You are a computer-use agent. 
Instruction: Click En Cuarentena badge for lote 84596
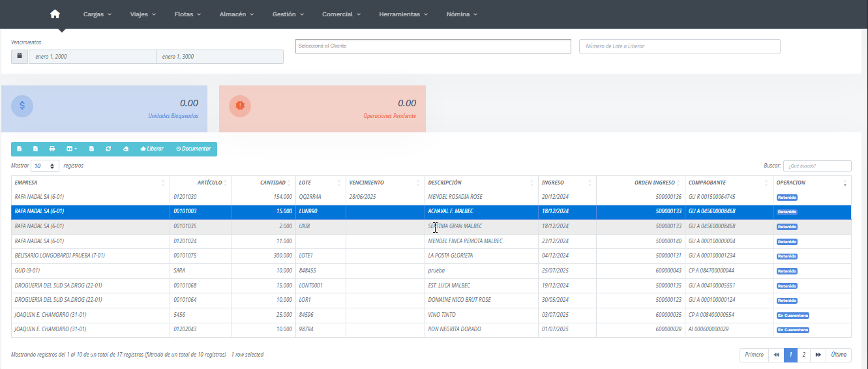793,316
